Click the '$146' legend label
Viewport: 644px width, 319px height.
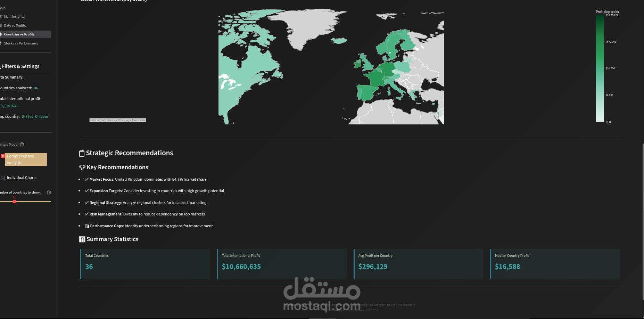609,122
